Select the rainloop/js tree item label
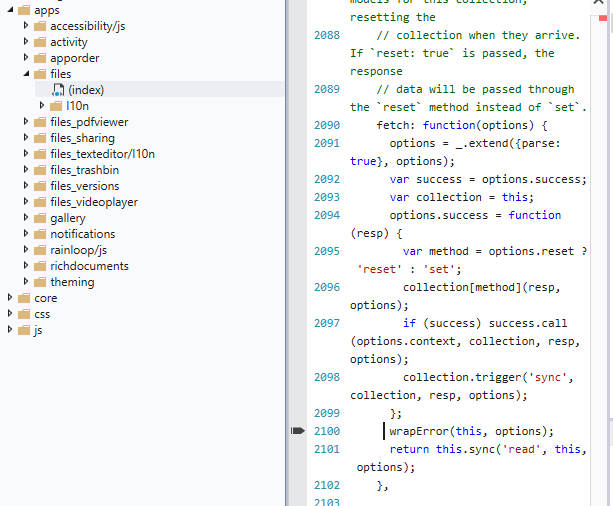The width and height of the screenshot is (613, 506). (x=78, y=250)
